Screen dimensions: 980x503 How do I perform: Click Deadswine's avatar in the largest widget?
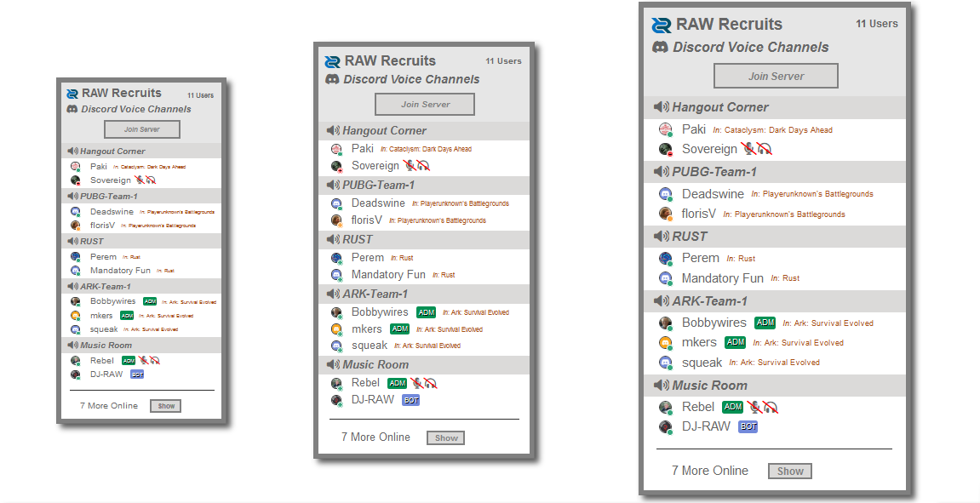click(x=666, y=194)
